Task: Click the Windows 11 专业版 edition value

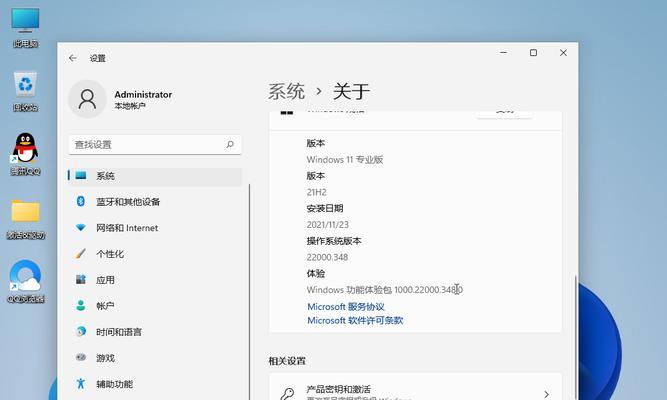Action: coord(345,160)
